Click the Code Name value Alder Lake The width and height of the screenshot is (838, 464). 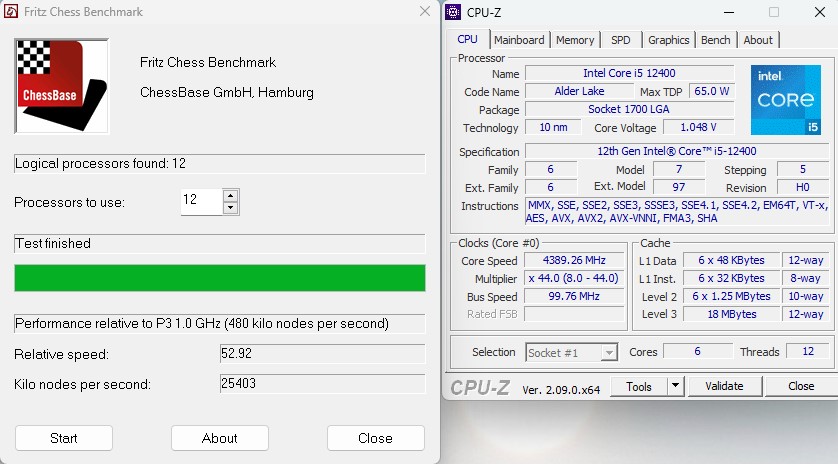579,91
